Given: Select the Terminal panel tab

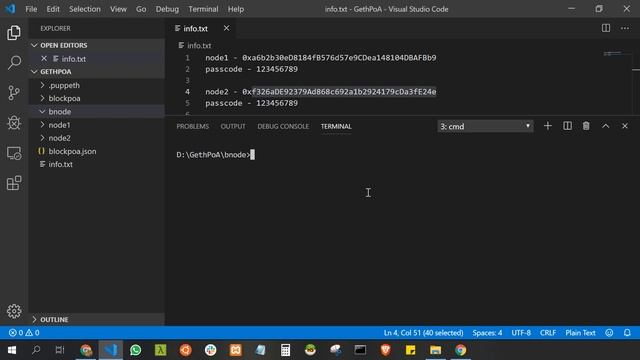Looking at the screenshot, I should (336, 127).
